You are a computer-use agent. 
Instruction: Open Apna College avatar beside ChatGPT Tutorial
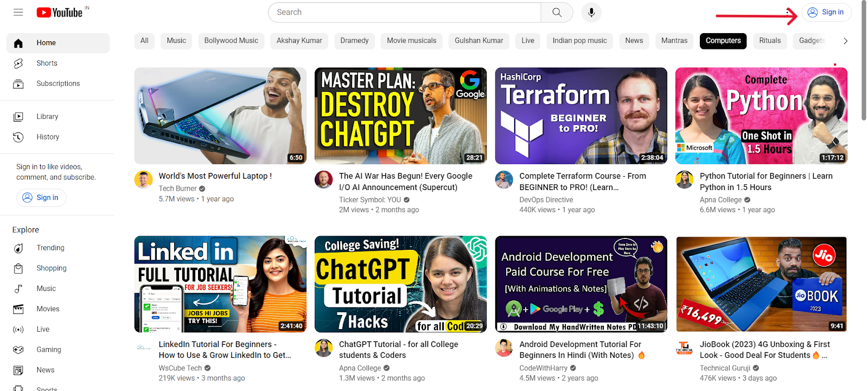[x=324, y=348]
